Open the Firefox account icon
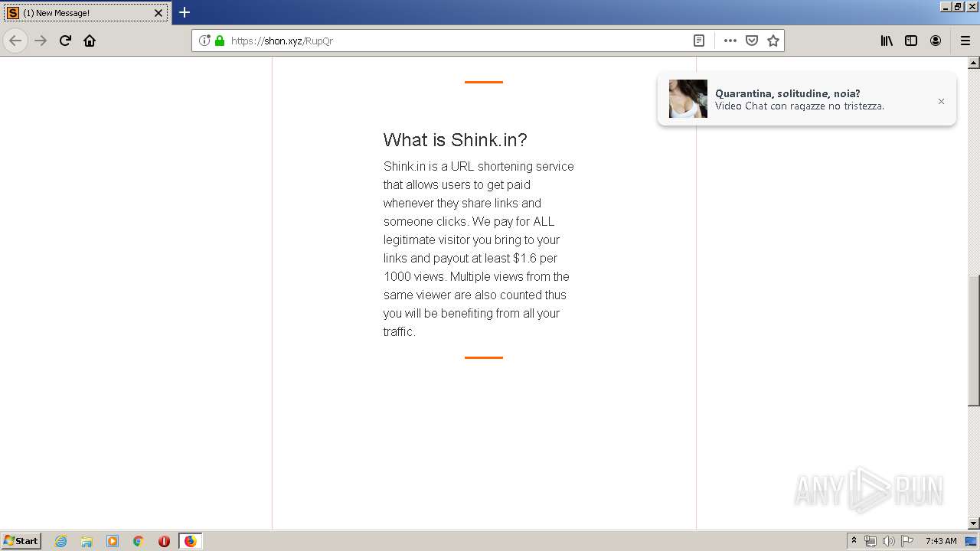This screenshot has width=980, height=551. point(936,41)
